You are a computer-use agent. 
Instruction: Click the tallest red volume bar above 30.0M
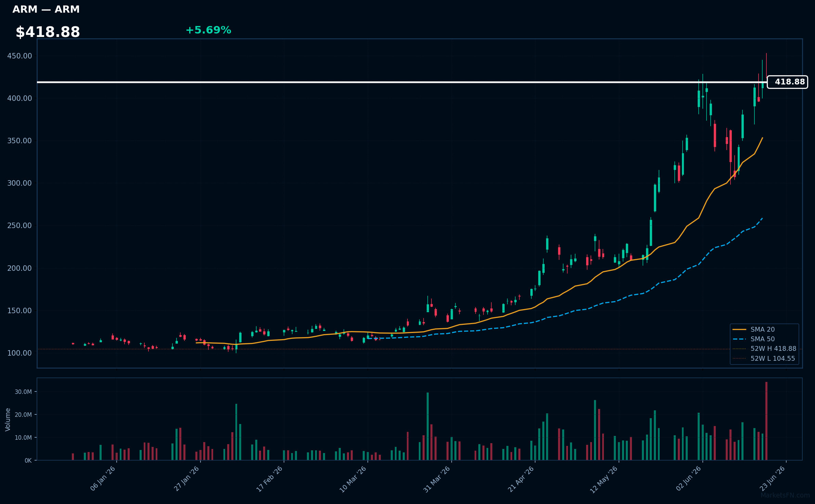[x=766, y=421]
